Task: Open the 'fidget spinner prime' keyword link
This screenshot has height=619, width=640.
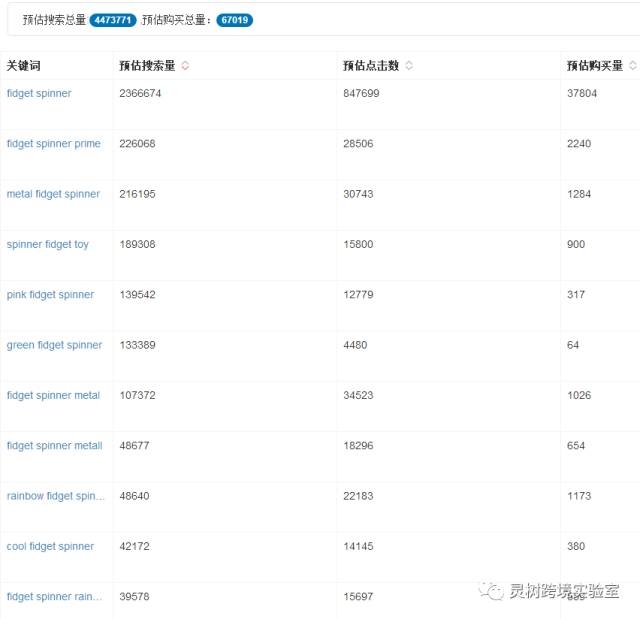Action: click(53, 144)
